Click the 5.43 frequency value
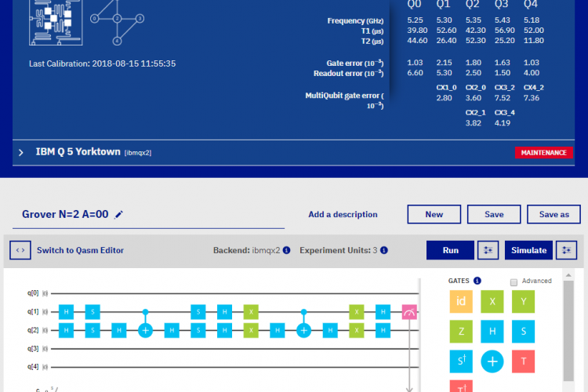588x392 pixels. pyautogui.click(x=503, y=20)
